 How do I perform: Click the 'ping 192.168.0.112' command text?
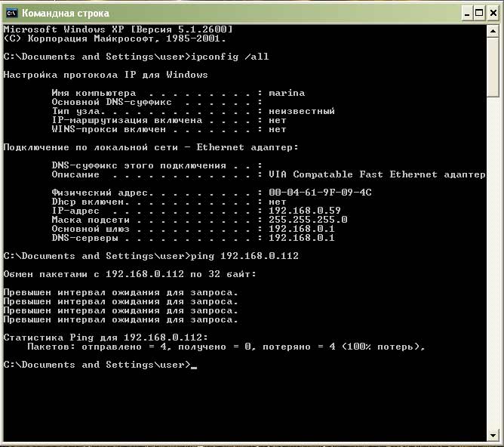point(244,256)
